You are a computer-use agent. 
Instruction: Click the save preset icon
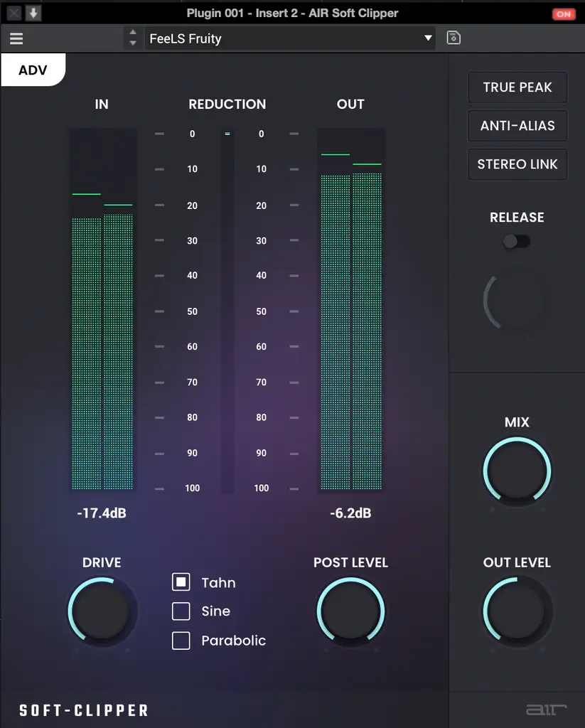pos(453,38)
